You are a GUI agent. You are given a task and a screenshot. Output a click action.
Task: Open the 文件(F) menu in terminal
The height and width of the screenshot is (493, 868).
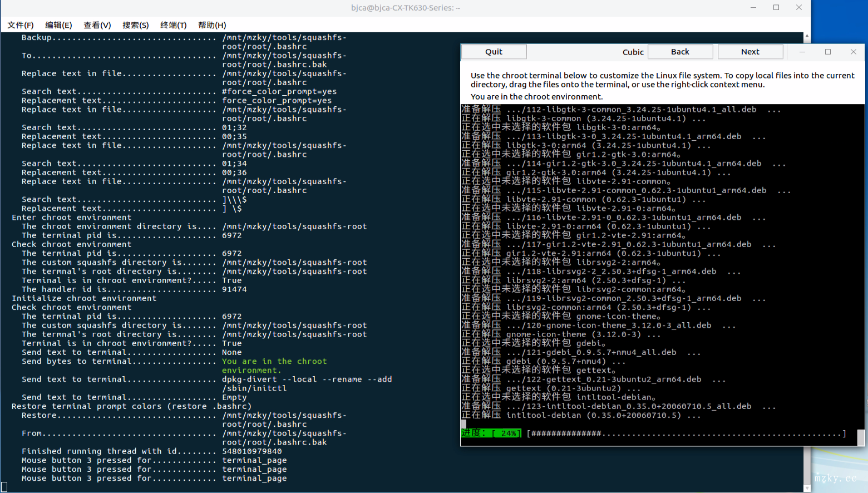21,25
